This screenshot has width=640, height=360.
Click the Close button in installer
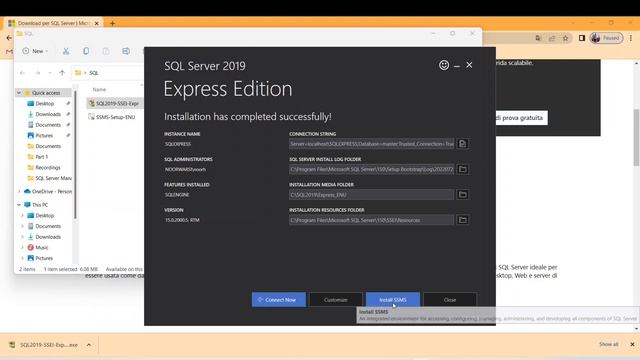tap(450, 300)
